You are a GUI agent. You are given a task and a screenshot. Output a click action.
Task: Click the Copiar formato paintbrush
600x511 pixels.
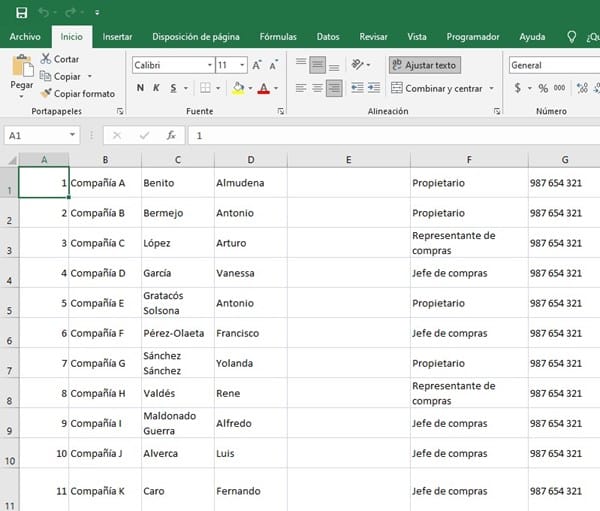pyautogui.click(x=46, y=93)
